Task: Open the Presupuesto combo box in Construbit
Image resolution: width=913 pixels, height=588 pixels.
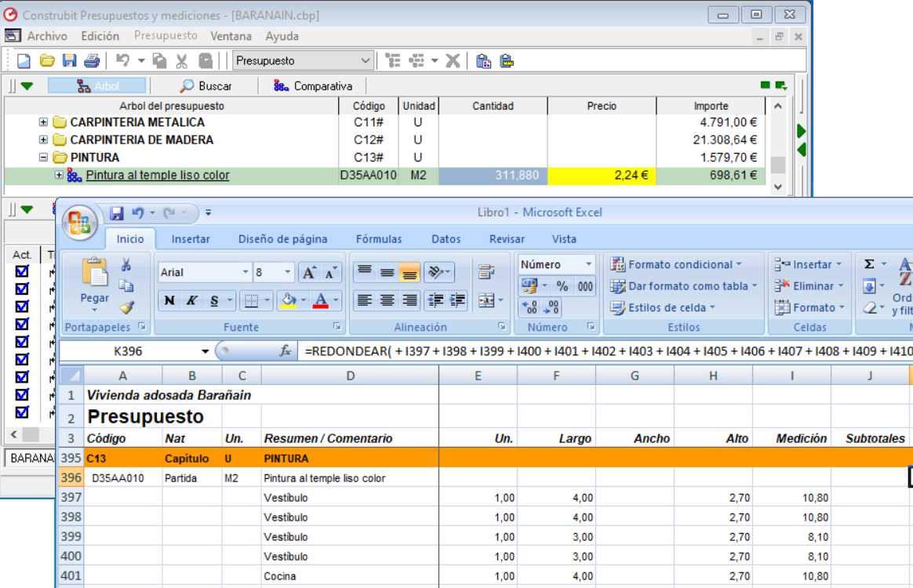Action: (x=302, y=60)
